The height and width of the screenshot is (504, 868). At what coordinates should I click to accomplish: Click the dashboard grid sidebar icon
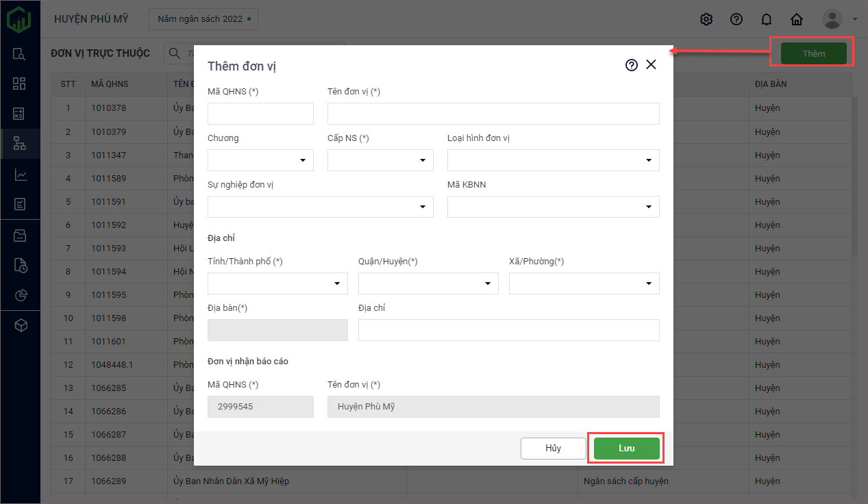pyautogui.click(x=20, y=84)
